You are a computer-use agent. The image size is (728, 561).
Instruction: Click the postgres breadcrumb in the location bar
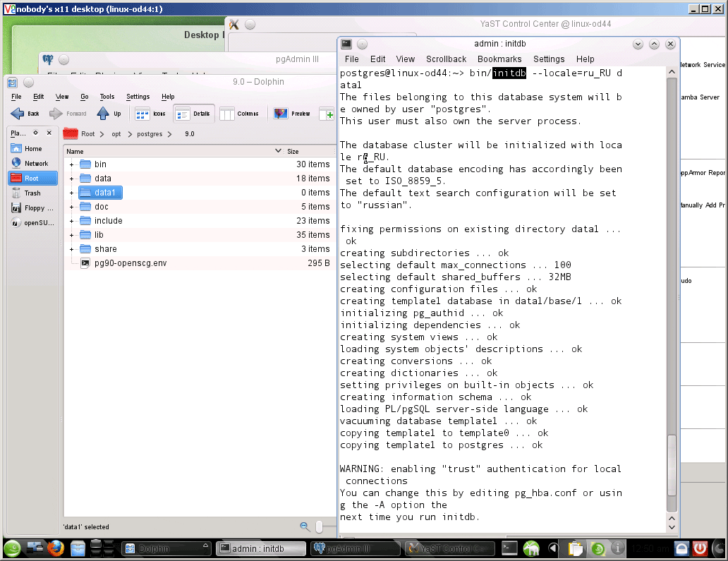click(x=150, y=134)
